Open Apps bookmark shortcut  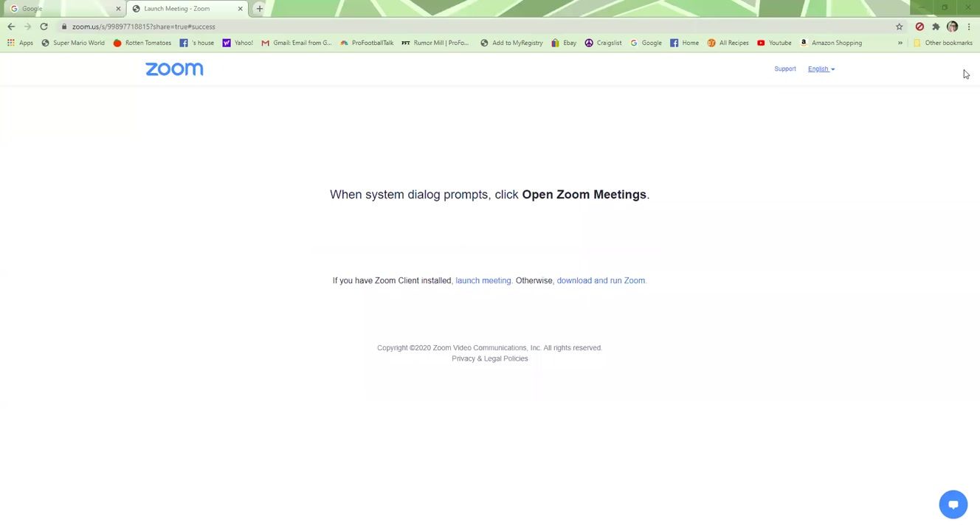(x=20, y=43)
